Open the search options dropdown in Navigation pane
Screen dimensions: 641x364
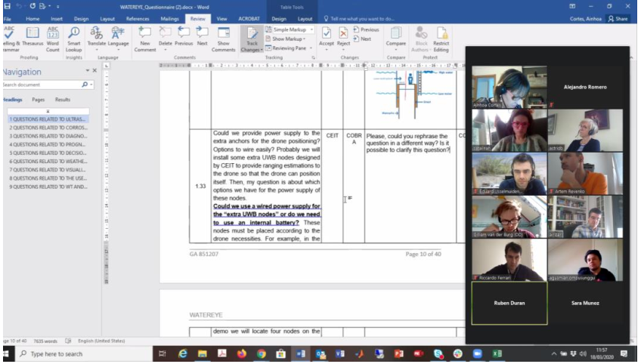pyautogui.click(x=91, y=85)
